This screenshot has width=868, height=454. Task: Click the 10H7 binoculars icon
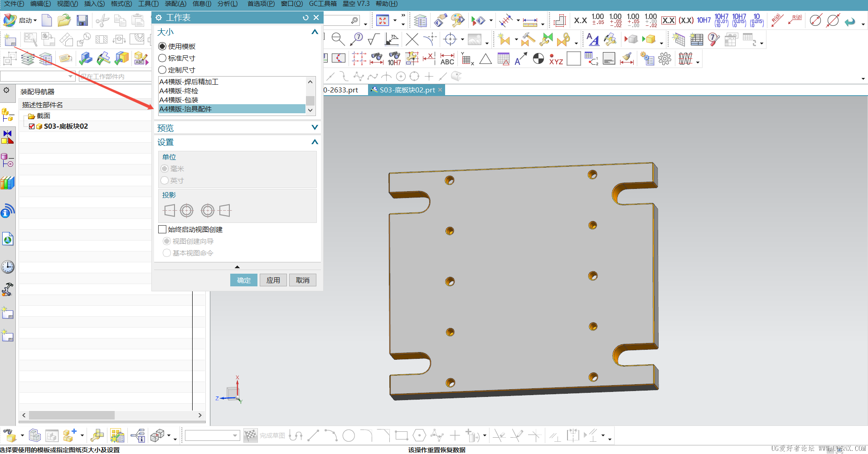pos(394,59)
